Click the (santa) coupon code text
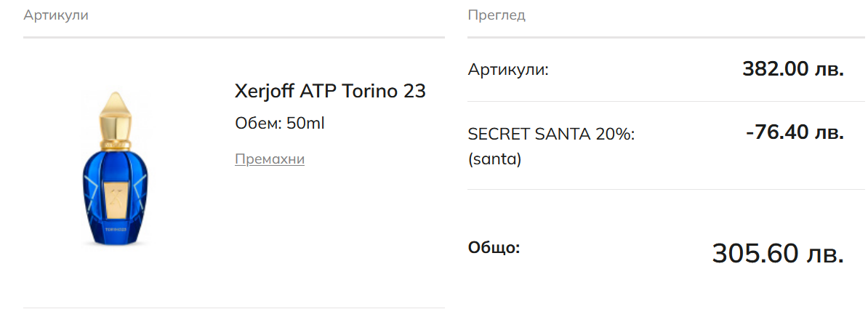 click(494, 158)
